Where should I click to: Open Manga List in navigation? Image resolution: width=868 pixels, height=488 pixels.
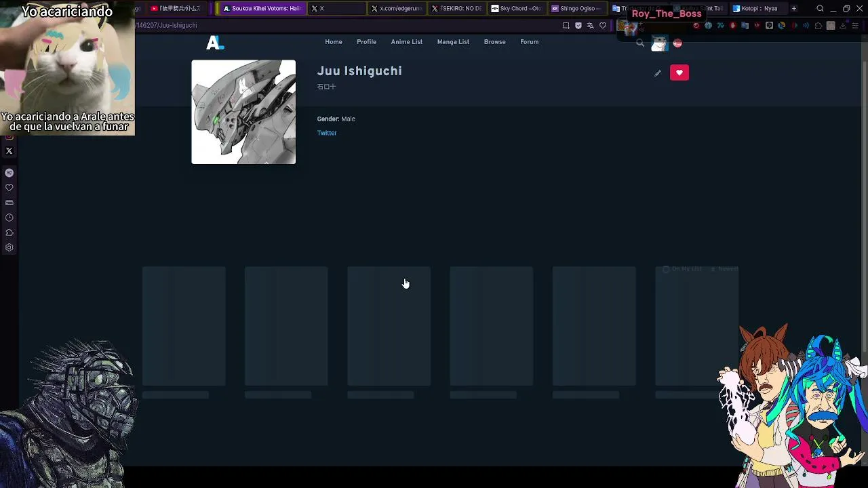coord(453,42)
